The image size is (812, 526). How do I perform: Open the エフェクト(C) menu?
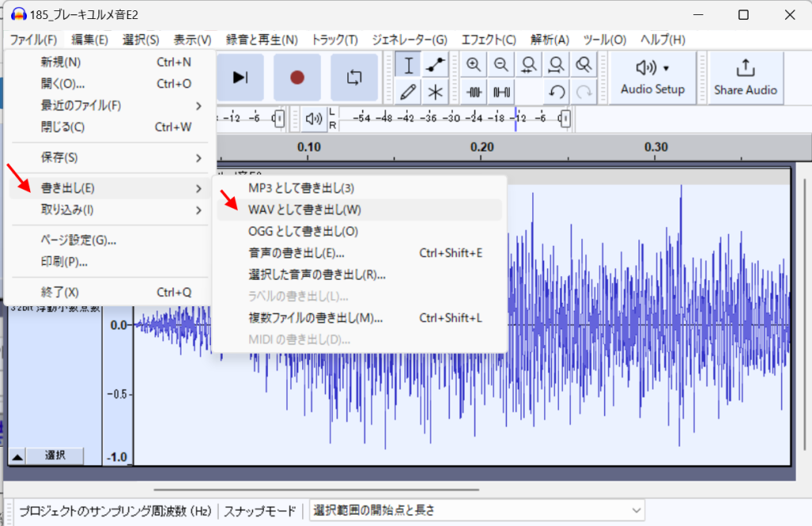click(488, 40)
